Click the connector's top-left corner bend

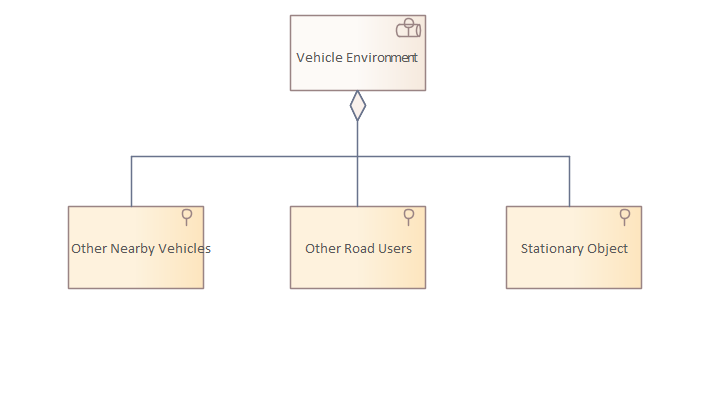pyautogui.click(x=132, y=156)
